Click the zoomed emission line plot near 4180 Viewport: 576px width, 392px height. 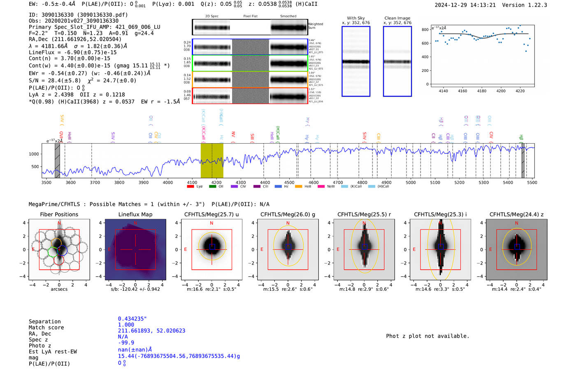click(x=482, y=56)
